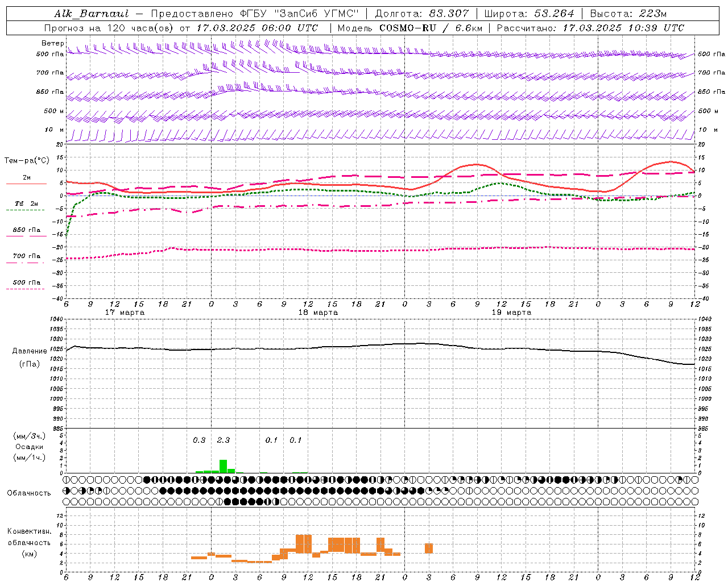Click the '0.3' precipitation amount value
Screen dimensions: 728x582
[x=199, y=440]
